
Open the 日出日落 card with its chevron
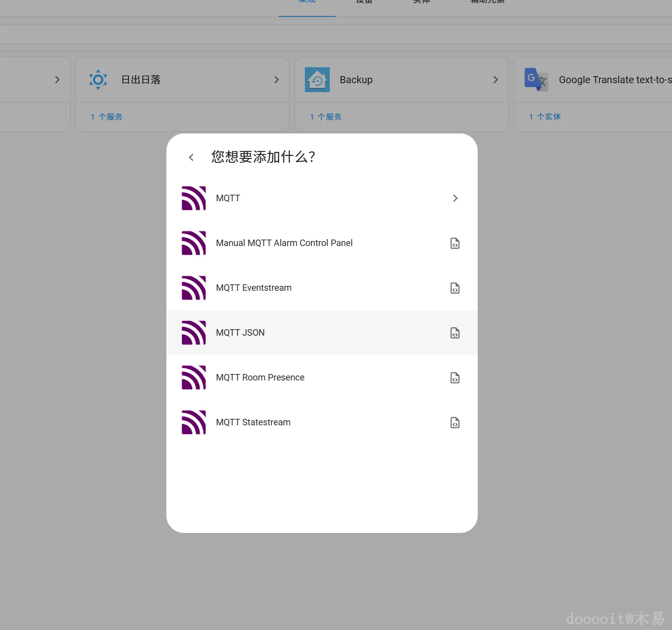point(276,79)
